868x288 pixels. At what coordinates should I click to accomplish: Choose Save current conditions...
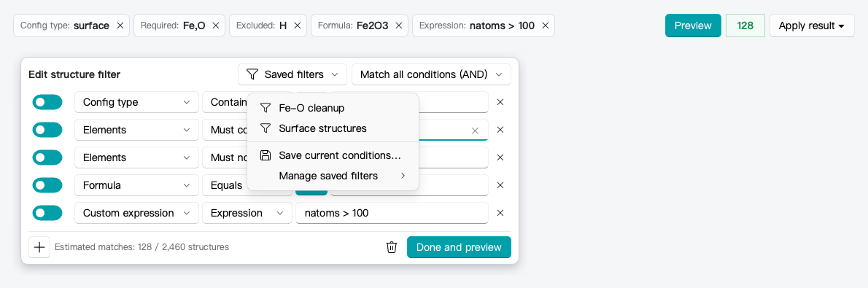(x=333, y=155)
